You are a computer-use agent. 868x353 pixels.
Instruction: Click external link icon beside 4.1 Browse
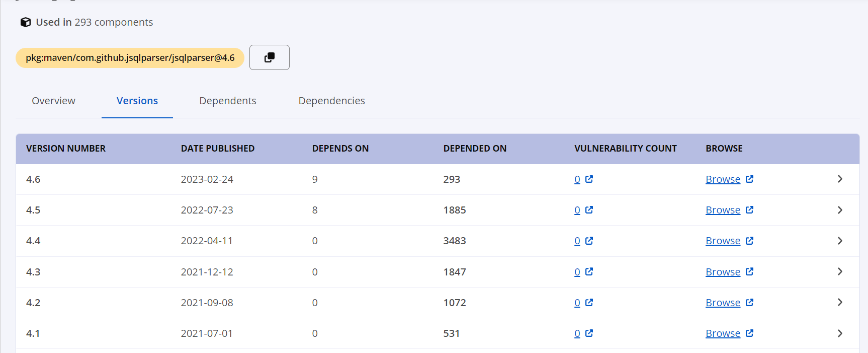pyautogui.click(x=749, y=333)
